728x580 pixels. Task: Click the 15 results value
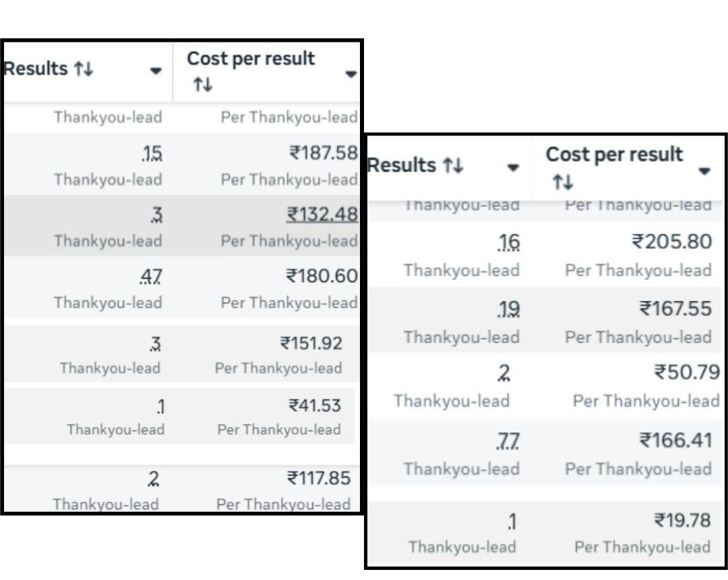152,154
